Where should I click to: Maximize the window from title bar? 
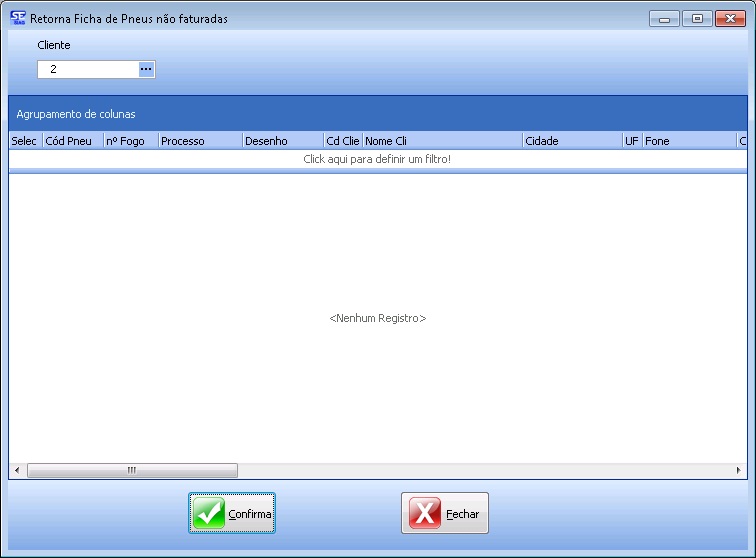[696, 18]
